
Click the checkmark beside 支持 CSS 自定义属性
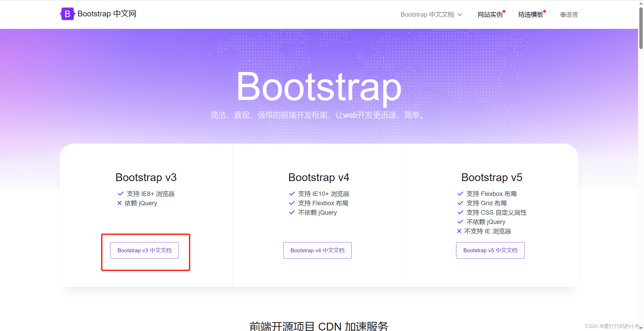point(460,212)
